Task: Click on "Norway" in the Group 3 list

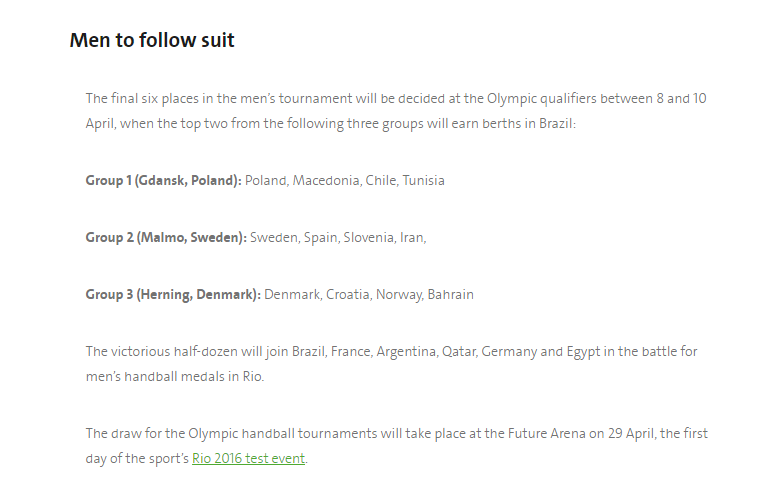Action: 401,295
